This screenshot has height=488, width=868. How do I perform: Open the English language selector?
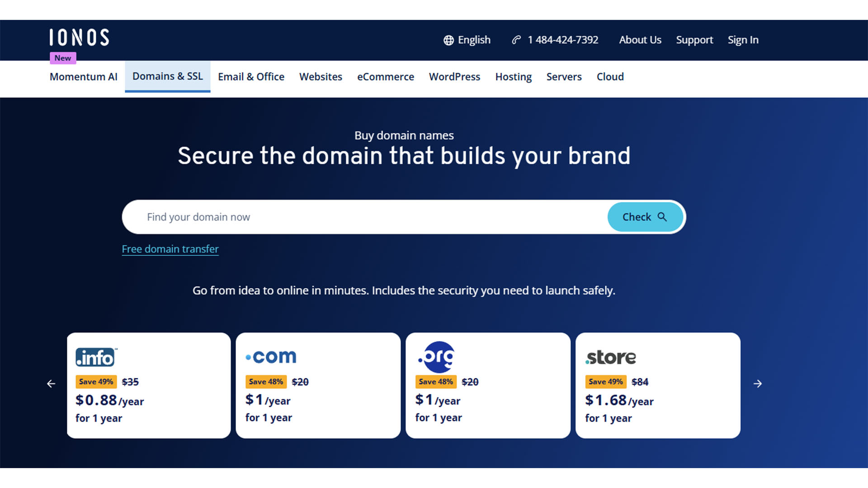tap(467, 40)
